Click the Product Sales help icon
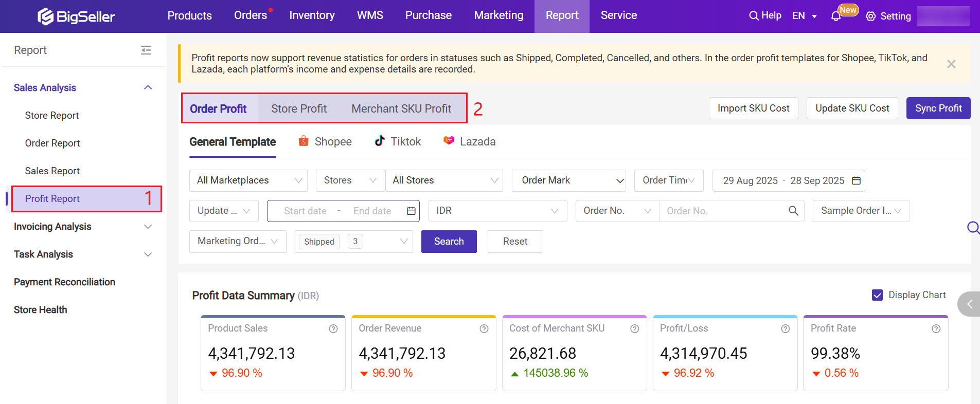 (x=333, y=329)
